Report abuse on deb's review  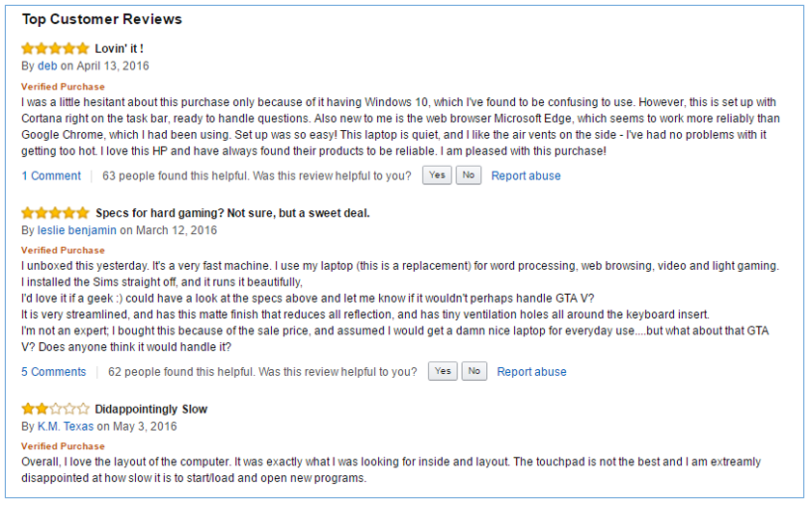coord(526,175)
